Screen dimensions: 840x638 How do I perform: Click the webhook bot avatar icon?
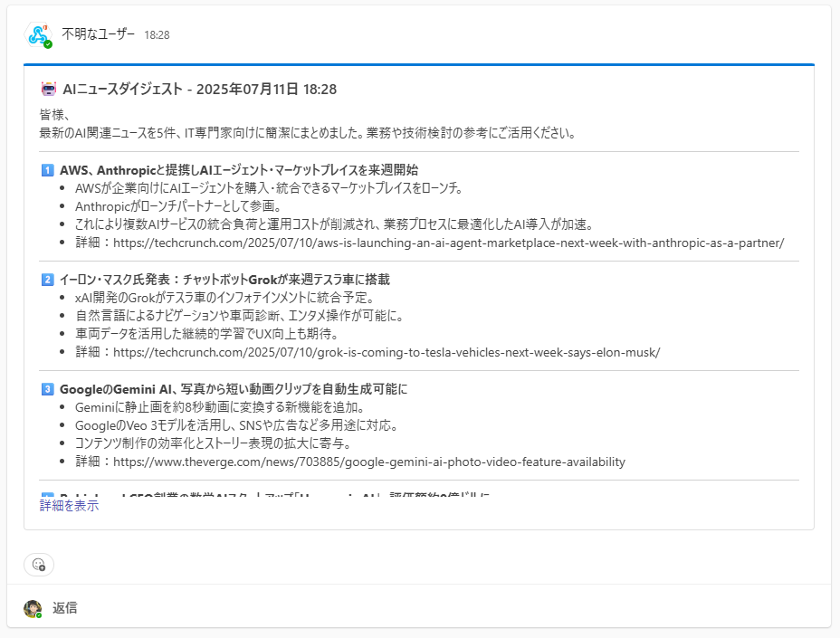click(37, 34)
